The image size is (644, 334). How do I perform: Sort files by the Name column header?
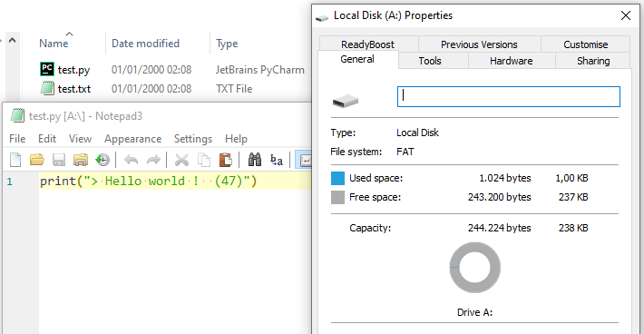point(54,44)
